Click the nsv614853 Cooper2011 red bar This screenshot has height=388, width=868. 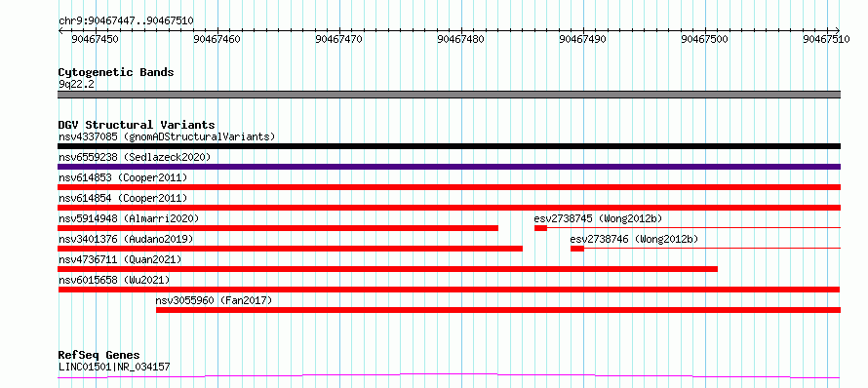pyautogui.click(x=449, y=187)
